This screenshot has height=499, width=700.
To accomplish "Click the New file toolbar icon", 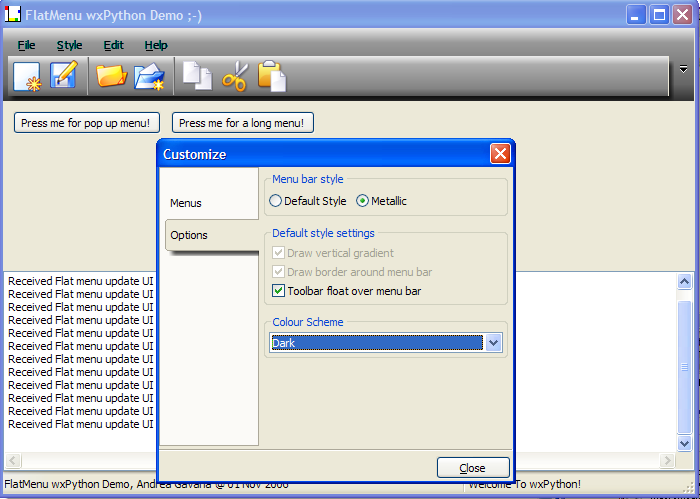I will pos(26,76).
